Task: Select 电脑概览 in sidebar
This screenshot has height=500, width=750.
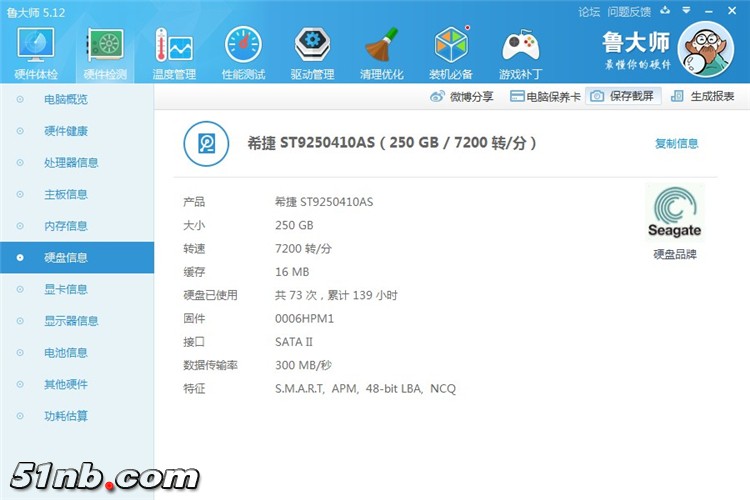Action: 77,100
